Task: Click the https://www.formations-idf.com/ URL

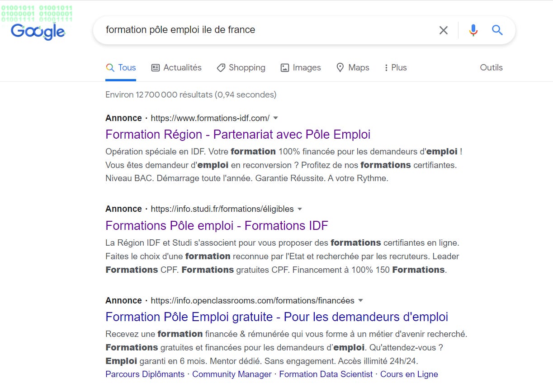Action: point(210,118)
